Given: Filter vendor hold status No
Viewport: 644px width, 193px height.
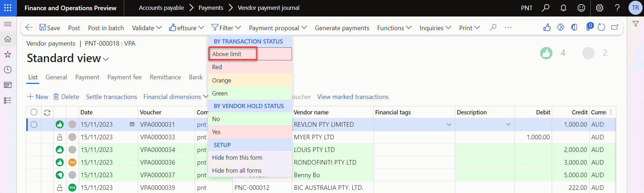Looking at the screenshot, I should click(250, 119).
